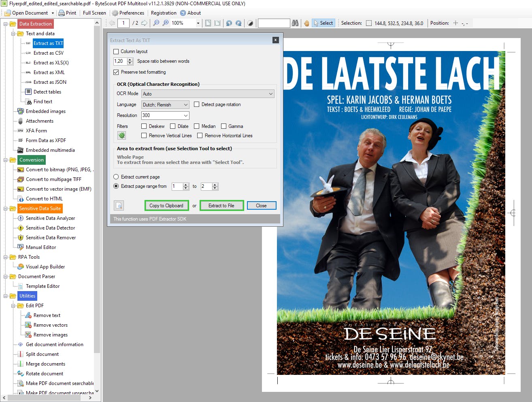Image resolution: width=532 pixels, height=402 pixels.
Task: Click Registration in the top menu
Action: pos(164,13)
